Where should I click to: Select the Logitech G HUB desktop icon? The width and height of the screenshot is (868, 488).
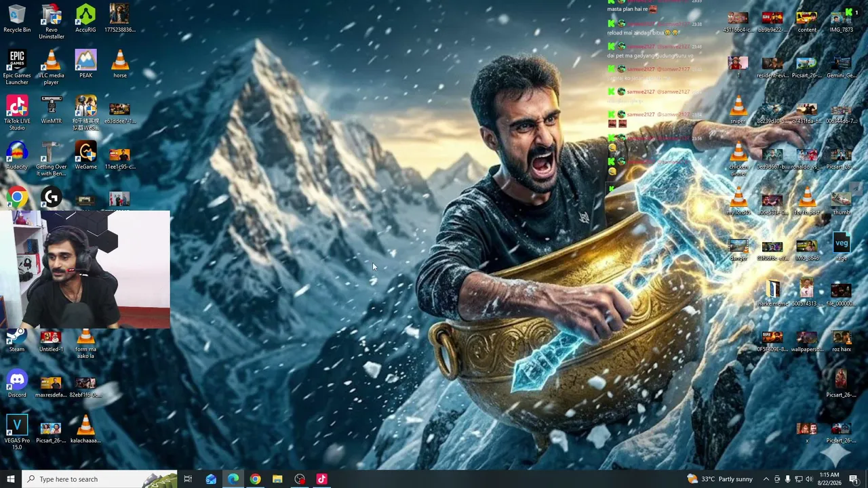pyautogui.click(x=51, y=198)
